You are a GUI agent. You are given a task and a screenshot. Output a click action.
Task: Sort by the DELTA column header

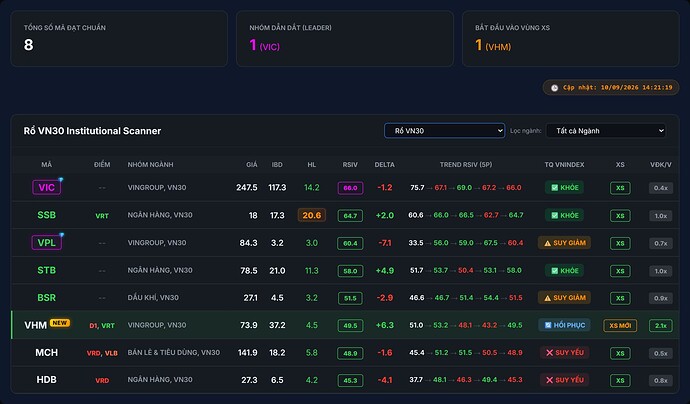point(385,165)
